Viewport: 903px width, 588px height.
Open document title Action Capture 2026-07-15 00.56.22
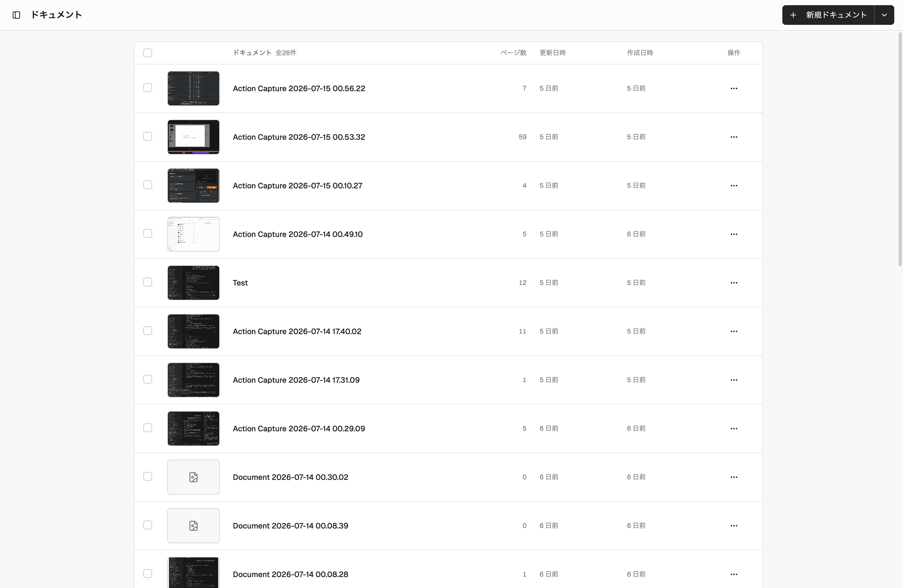tap(299, 88)
